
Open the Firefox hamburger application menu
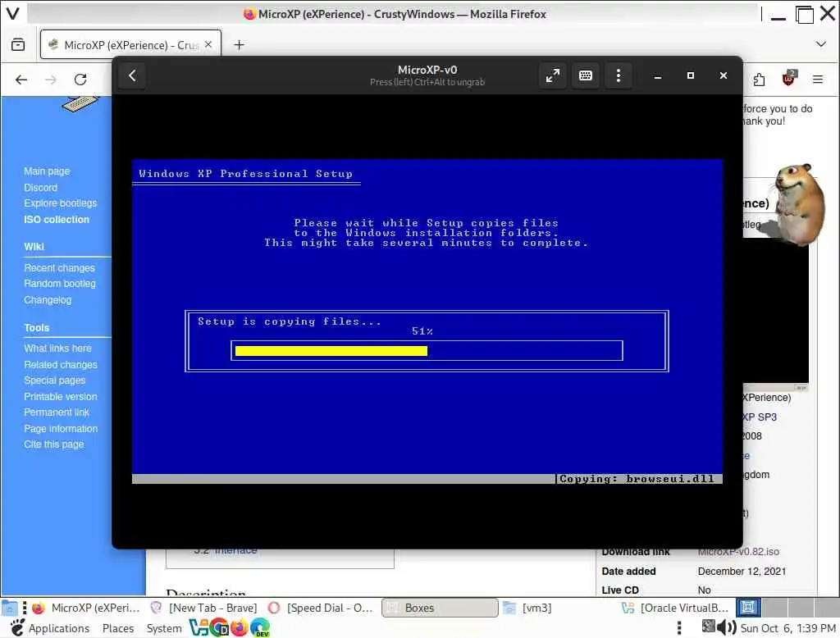818,80
